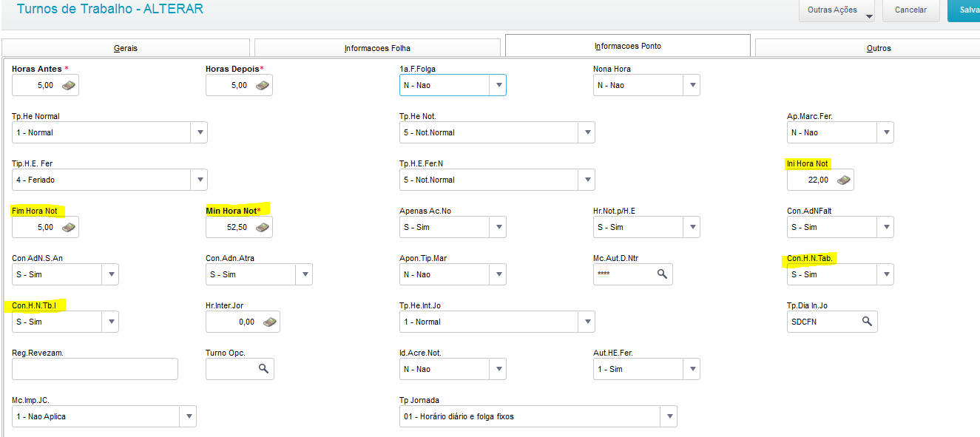The height and width of the screenshot is (437, 980).
Task: Open the Mc.Imp.JC. dropdown
Action: click(104, 416)
